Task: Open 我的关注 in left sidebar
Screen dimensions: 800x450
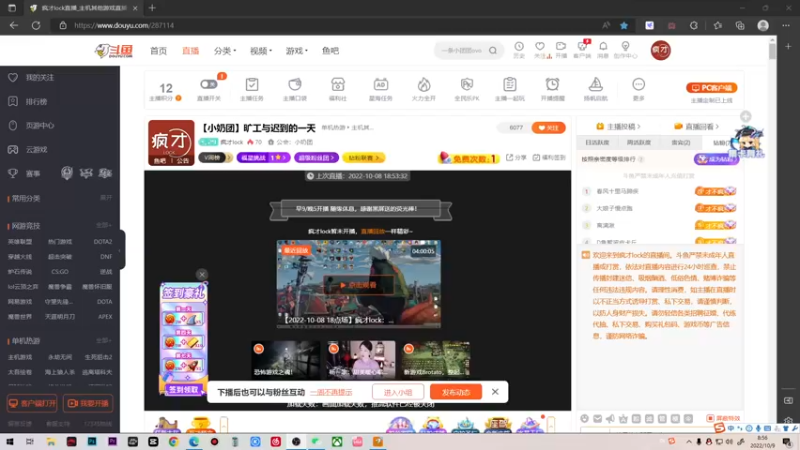Action: [32, 78]
